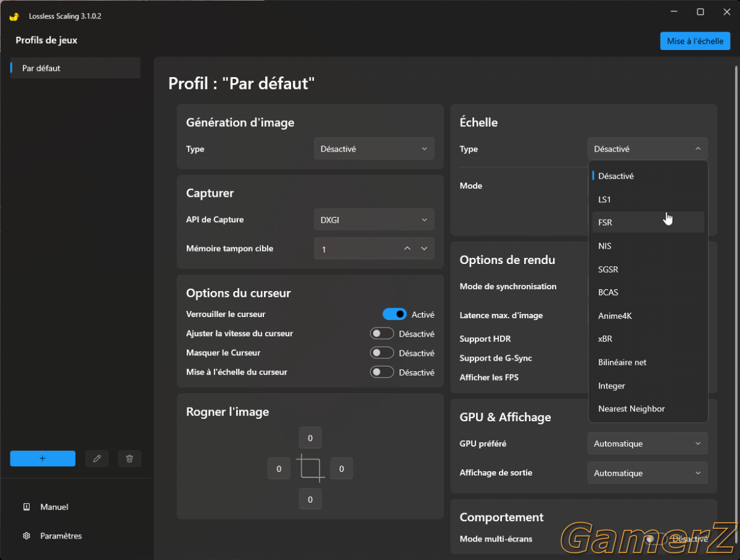Maximize the Lossless Scaling window
This screenshot has width=740, height=560.
pyautogui.click(x=701, y=12)
